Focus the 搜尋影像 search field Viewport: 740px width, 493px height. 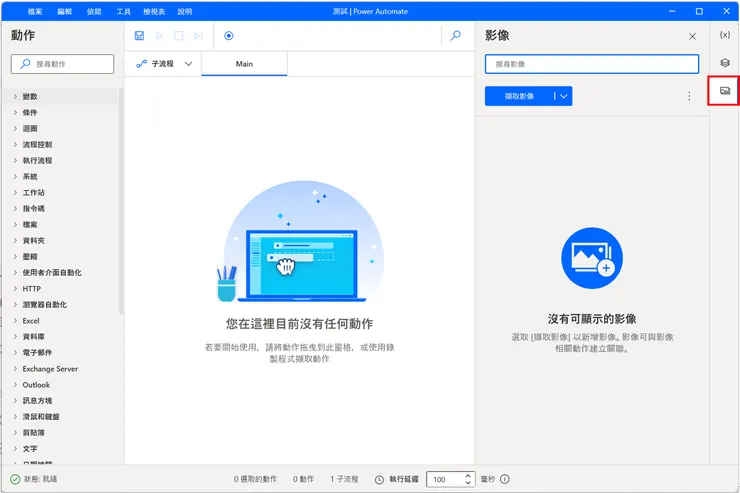[x=592, y=64]
